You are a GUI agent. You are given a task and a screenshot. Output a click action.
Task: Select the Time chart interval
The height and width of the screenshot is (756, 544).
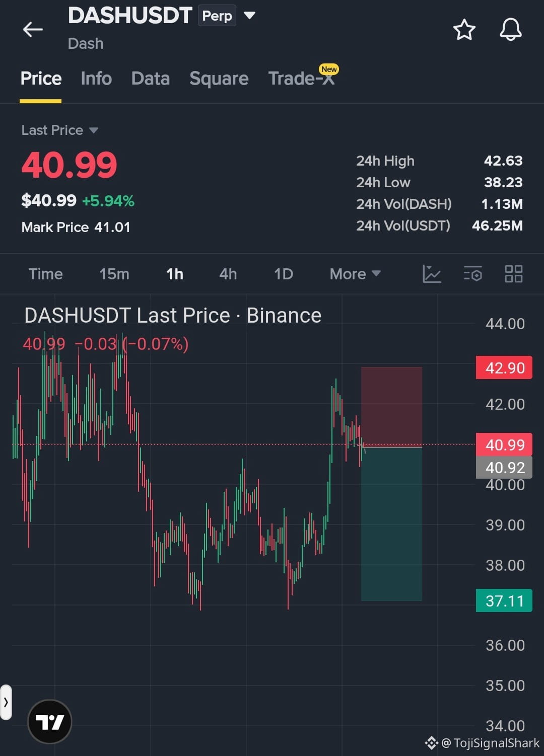pos(45,274)
